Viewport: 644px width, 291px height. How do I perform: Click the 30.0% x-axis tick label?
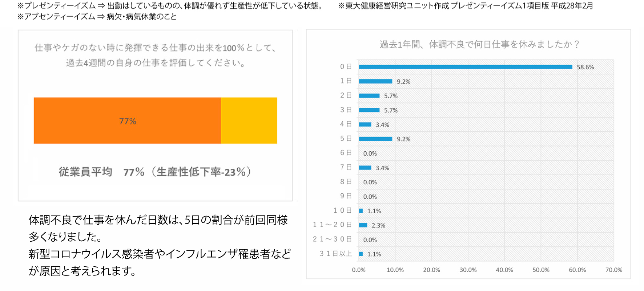pyautogui.click(x=468, y=270)
